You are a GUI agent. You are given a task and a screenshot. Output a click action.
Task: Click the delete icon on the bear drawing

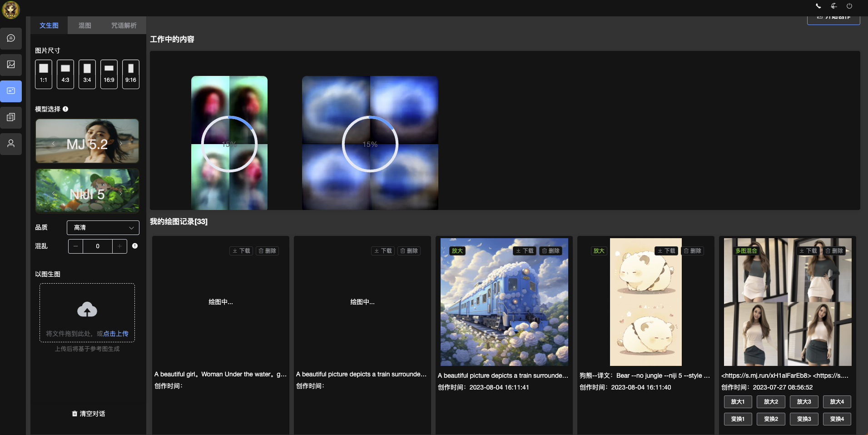point(692,250)
